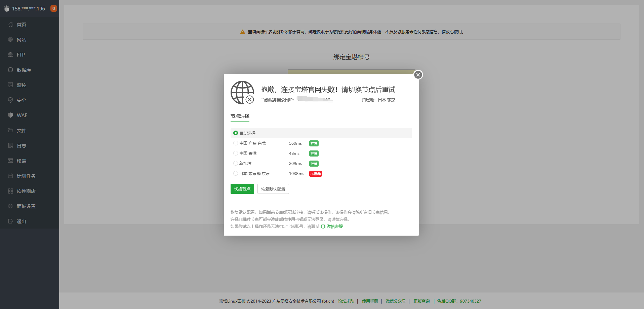Click the gear icon beside 面板设置
Screen dimensions: 644x309
[10, 206]
